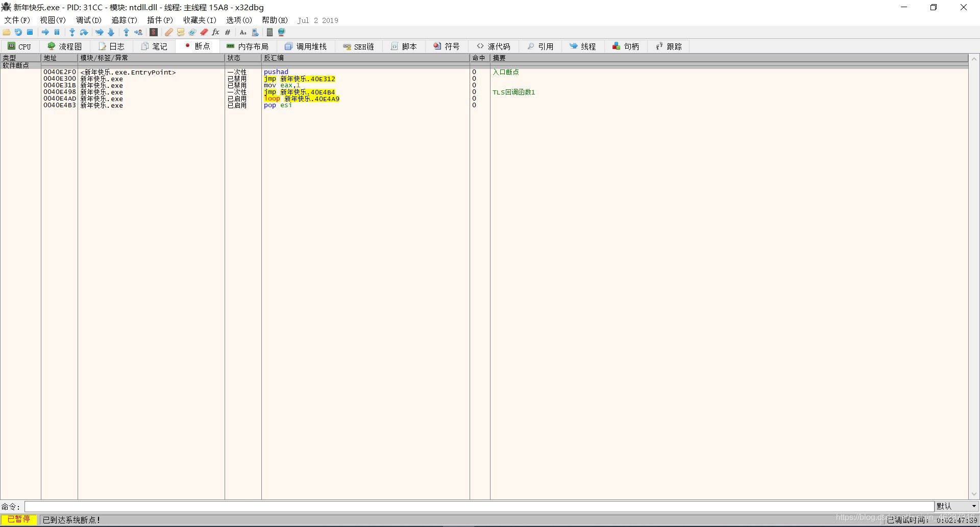Switch to the 跟踪 tab

[x=669, y=46]
